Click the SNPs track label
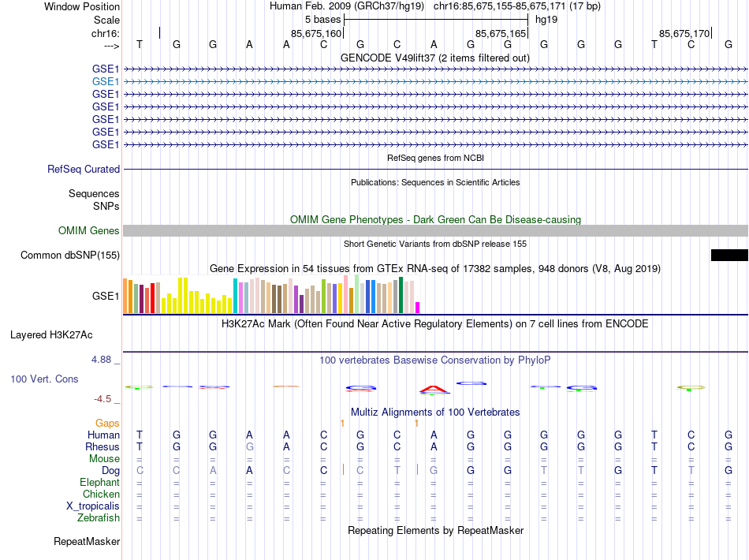Image resolution: width=749 pixels, height=560 pixels. click(x=106, y=206)
